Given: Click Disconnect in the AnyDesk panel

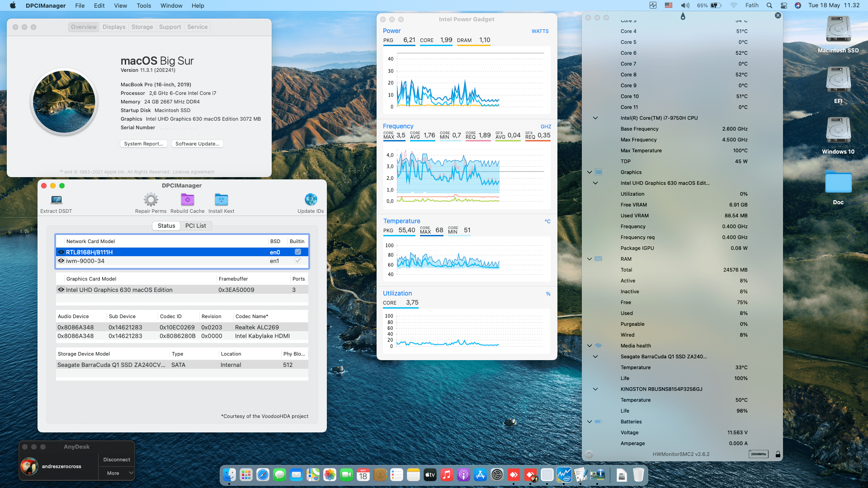Looking at the screenshot, I should point(117,460).
